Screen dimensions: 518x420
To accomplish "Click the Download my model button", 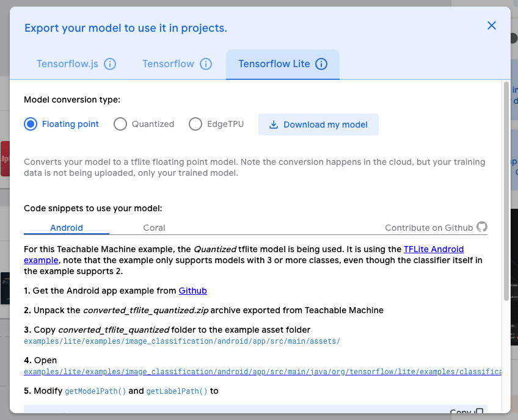I will 318,125.
